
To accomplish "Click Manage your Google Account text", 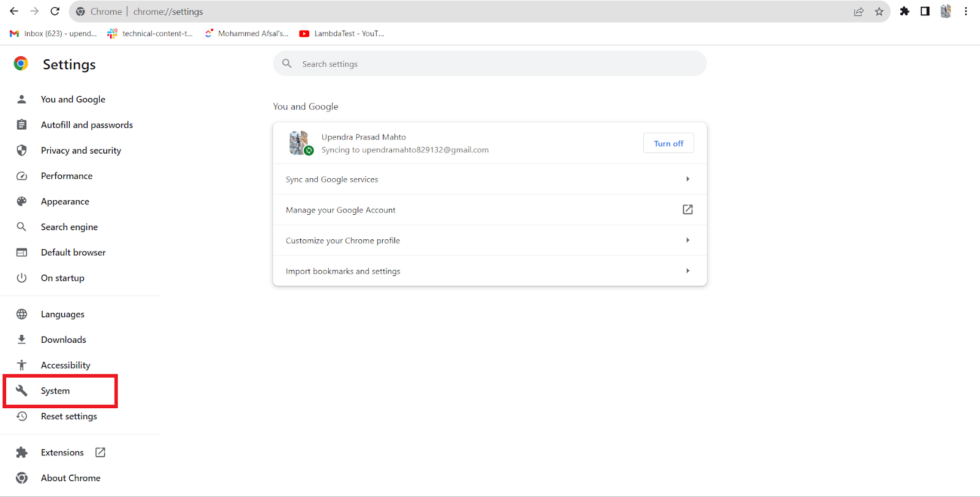I will tap(341, 210).
